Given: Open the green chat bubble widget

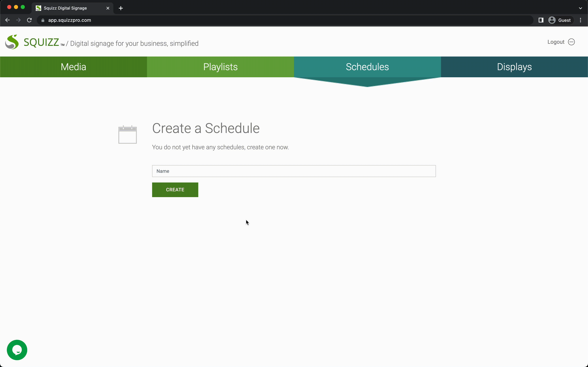Looking at the screenshot, I should (17, 350).
